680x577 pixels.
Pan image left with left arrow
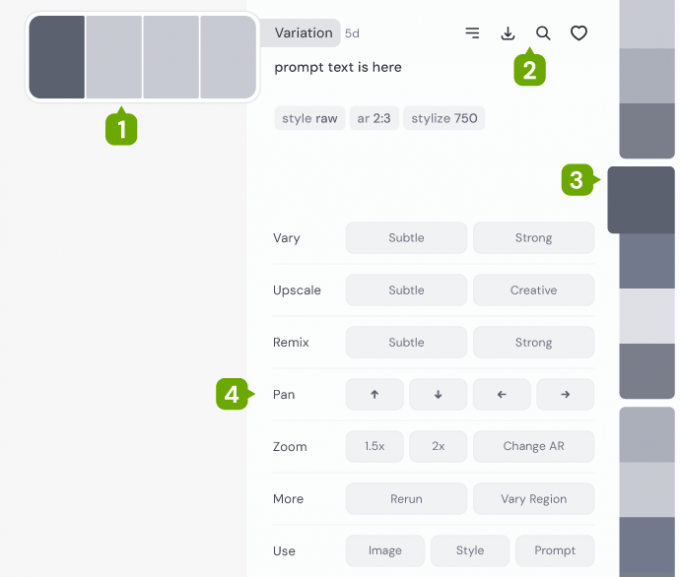pos(502,394)
